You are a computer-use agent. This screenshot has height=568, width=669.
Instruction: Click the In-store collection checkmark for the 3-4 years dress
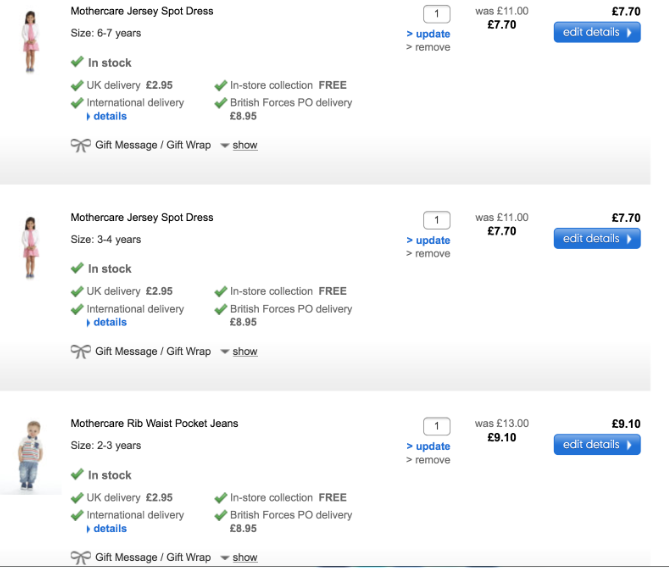(221, 291)
